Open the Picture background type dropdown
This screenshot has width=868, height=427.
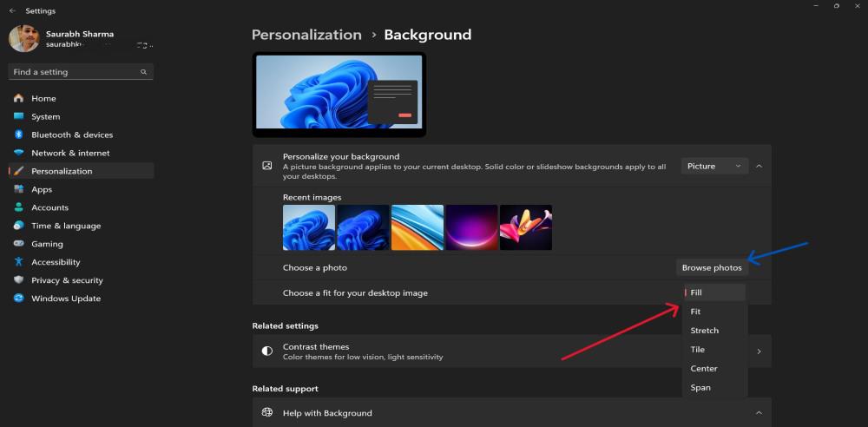(714, 166)
